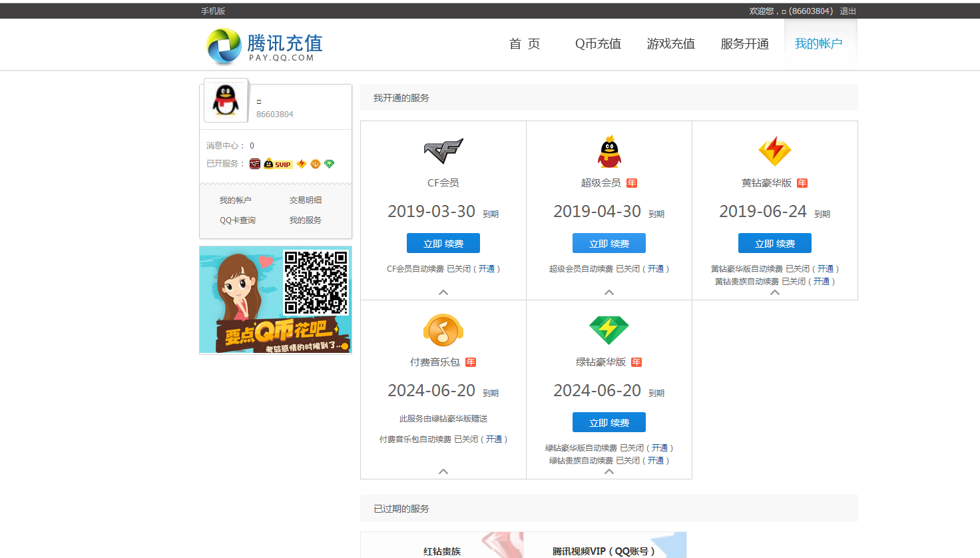Click the CF会员 service icon
Image resolution: width=980 pixels, height=558 pixels.
click(x=443, y=150)
